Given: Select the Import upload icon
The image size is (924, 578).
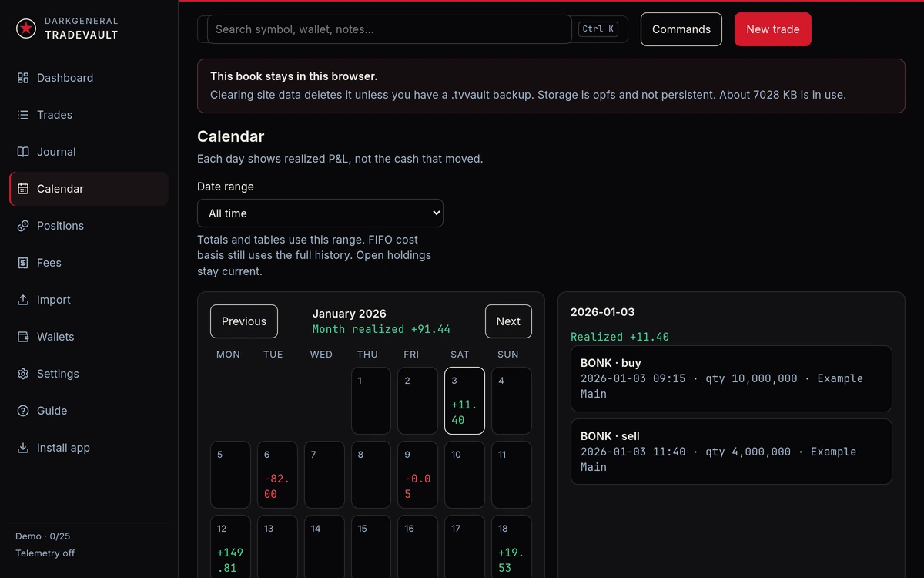Looking at the screenshot, I should tap(23, 300).
